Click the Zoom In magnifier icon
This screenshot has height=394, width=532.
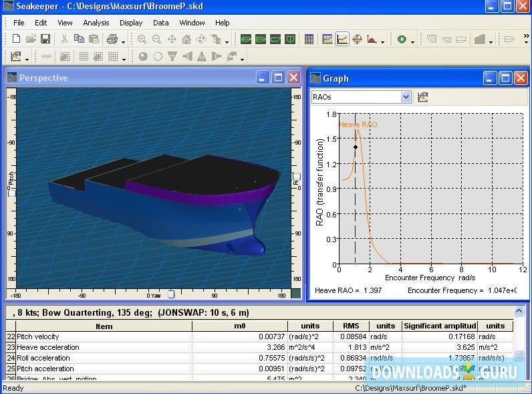(142, 39)
